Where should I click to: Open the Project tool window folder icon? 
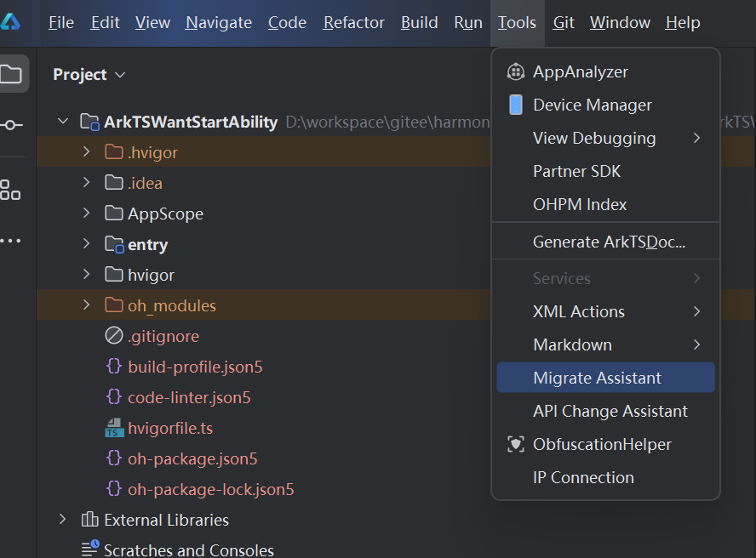pos(12,74)
